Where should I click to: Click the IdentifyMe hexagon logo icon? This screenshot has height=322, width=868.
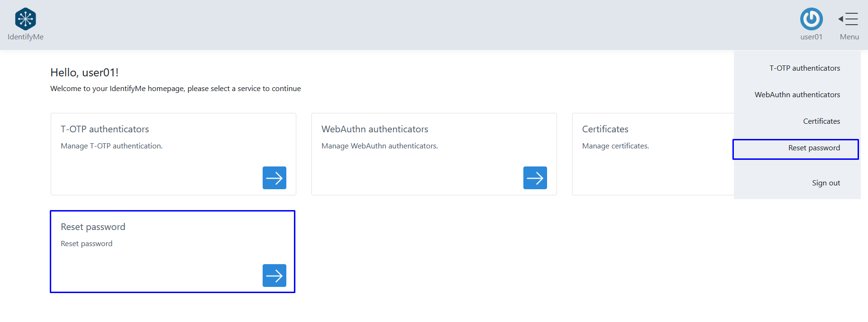(26, 19)
